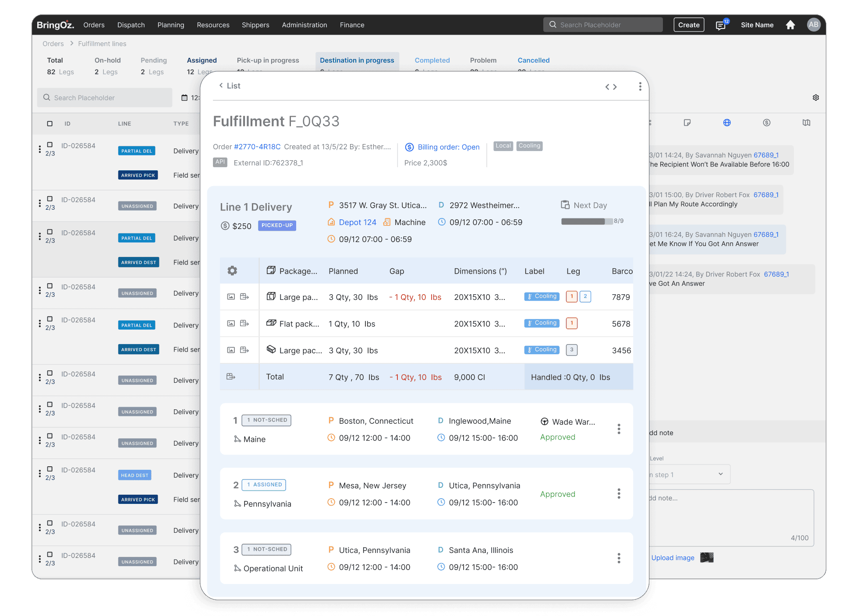Open three-dot menu for leg 3 Operational Unit

pos(619,558)
